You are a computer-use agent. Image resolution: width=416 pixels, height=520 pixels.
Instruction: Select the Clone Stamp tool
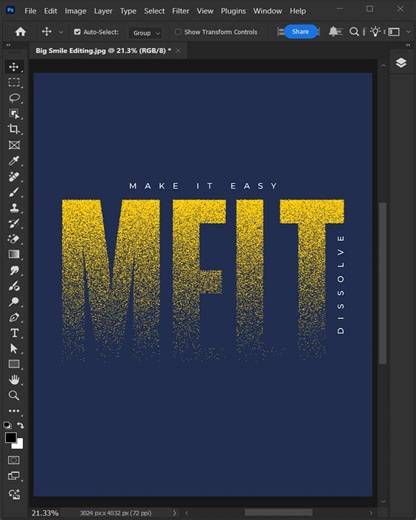(x=14, y=208)
